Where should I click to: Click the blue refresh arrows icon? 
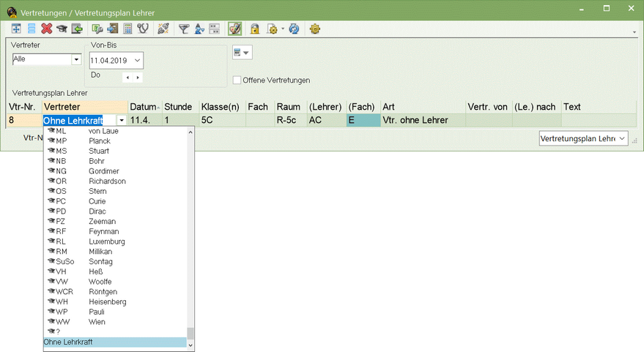294,29
